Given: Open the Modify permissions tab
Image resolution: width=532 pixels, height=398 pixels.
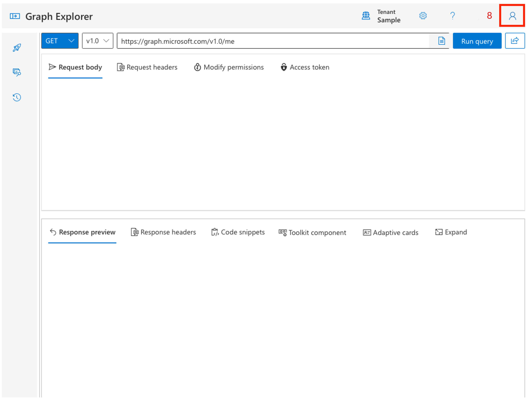Looking at the screenshot, I should point(229,67).
